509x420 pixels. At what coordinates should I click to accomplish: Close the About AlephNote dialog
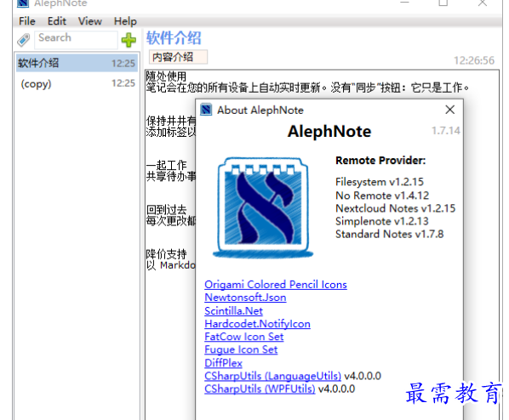[450, 110]
